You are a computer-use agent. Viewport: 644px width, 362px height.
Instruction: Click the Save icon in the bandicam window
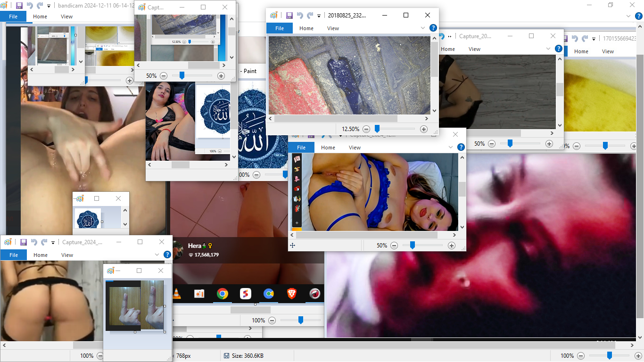click(19, 6)
